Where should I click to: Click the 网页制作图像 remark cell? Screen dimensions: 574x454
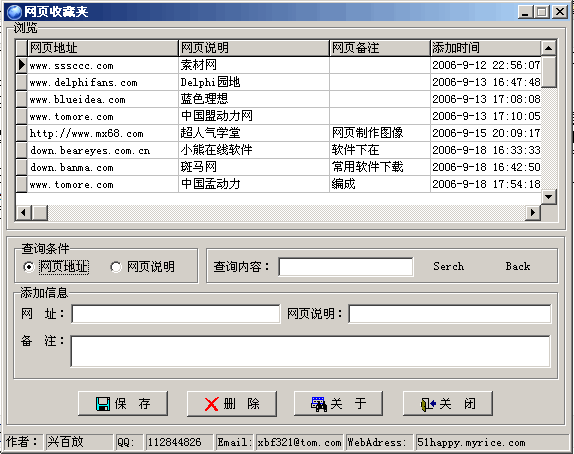click(380, 133)
